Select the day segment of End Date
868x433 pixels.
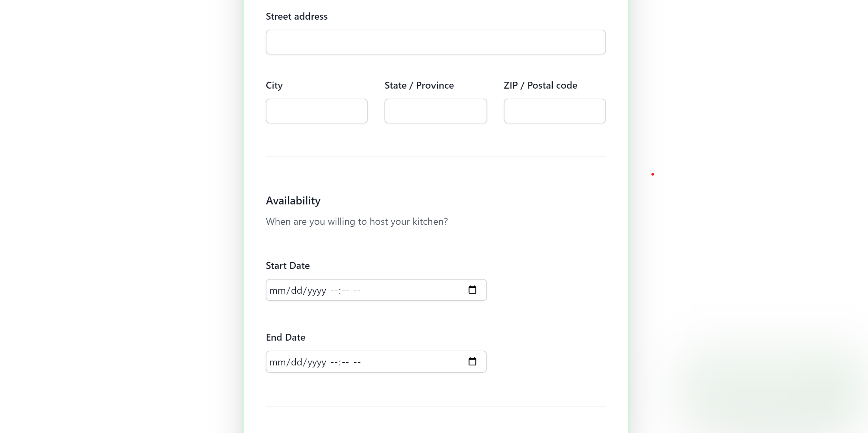(297, 362)
